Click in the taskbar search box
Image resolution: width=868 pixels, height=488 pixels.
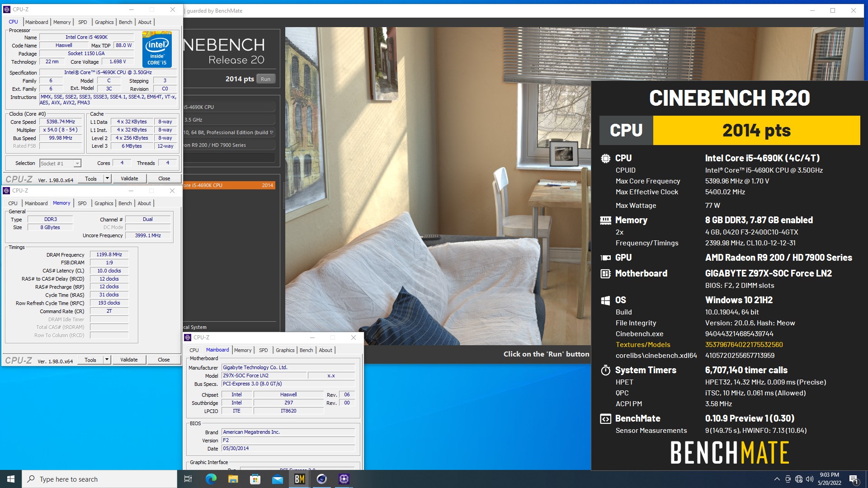pyautogui.click(x=99, y=479)
